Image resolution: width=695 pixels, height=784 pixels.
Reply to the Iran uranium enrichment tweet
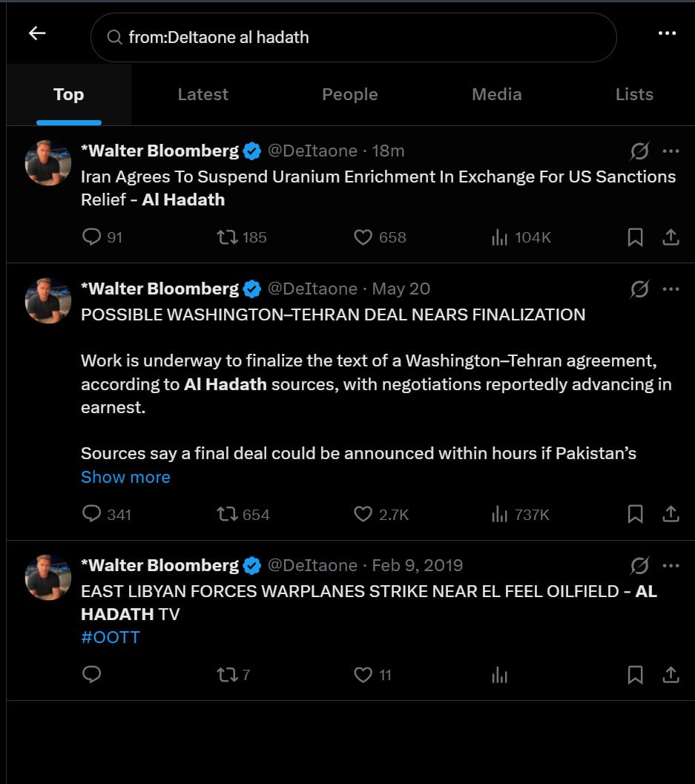point(91,237)
